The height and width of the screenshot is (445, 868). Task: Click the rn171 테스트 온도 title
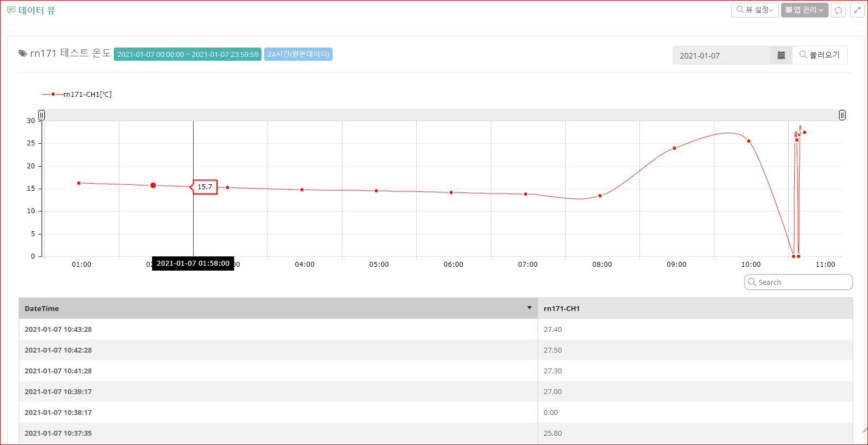(71, 53)
